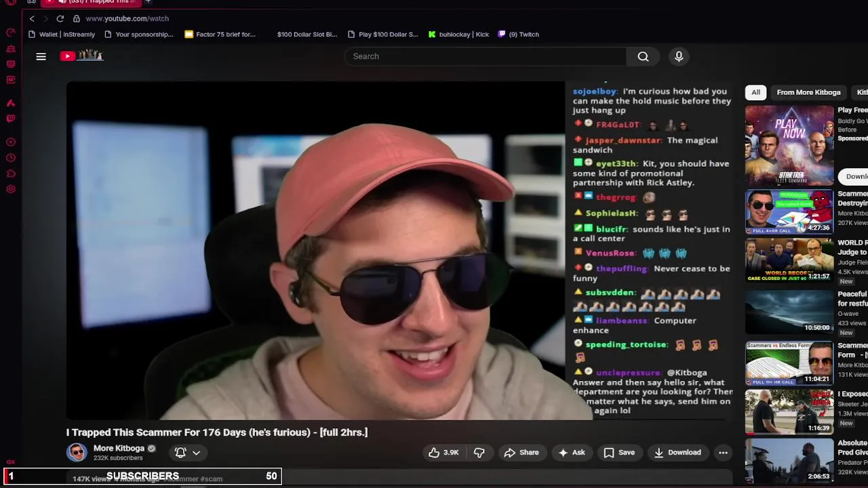Open the 11:04:21 Endless Form thumbnail

pos(789,363)
